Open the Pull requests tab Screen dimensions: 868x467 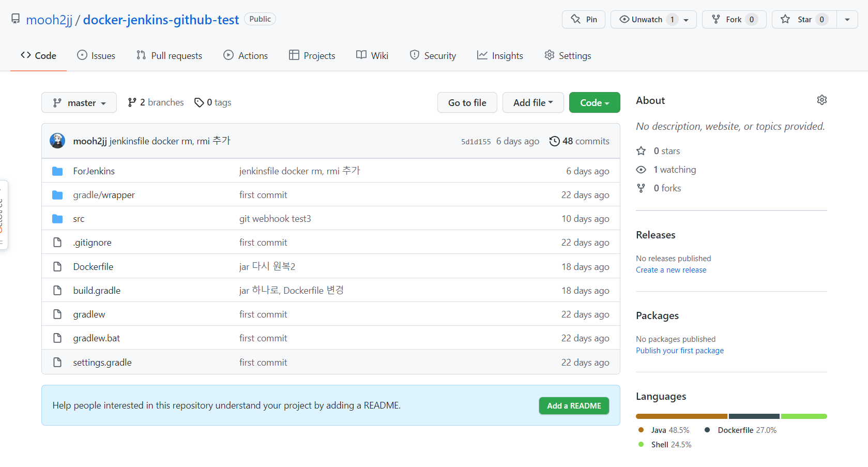click(169, 55)
